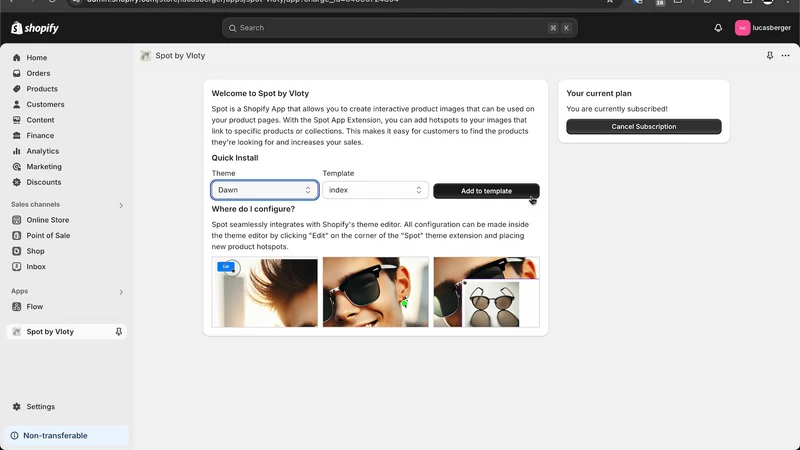
Task: Click the Discounts badge icon
Action: coord(17,182)
